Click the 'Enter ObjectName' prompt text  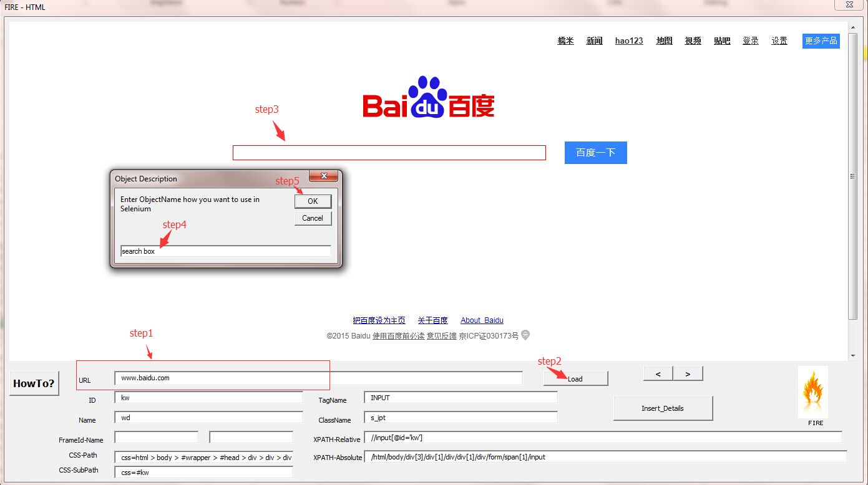click(x=190, y=204)
